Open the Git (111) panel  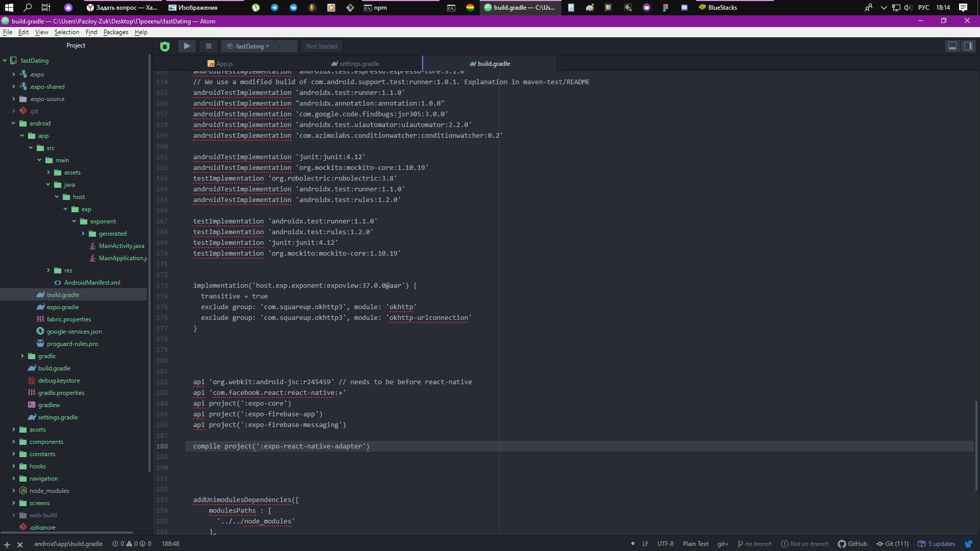[892, 544]
